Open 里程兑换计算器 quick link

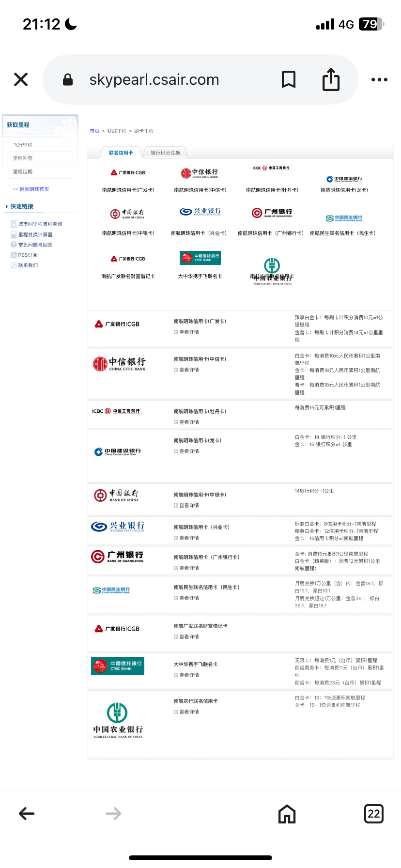click(x=35, y=234)
